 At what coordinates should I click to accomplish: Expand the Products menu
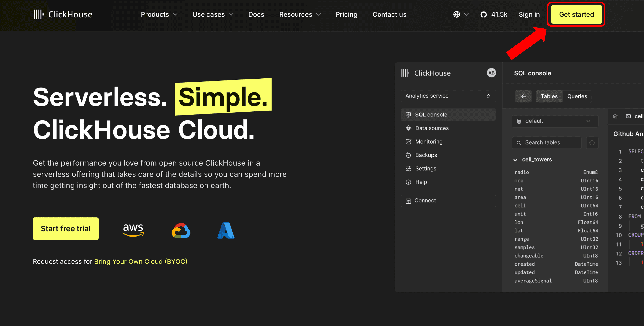(159, 14)
